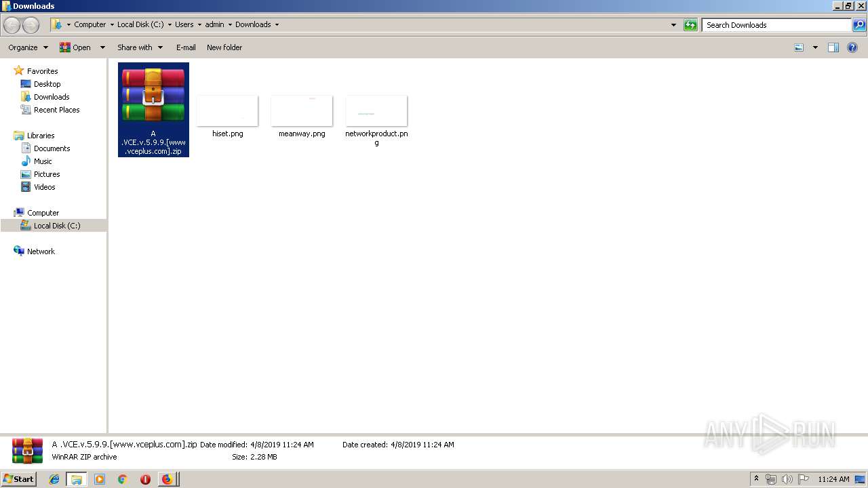Image resolution: width=868 pixels, height=488 pixels.
Task: Open Libraries in navigation pane
Action: 41,136
